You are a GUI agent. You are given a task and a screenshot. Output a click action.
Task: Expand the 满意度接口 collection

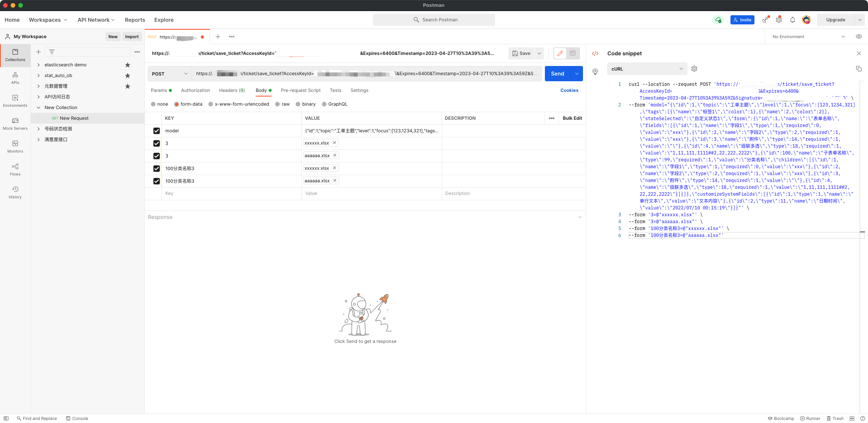coord(38,140)
